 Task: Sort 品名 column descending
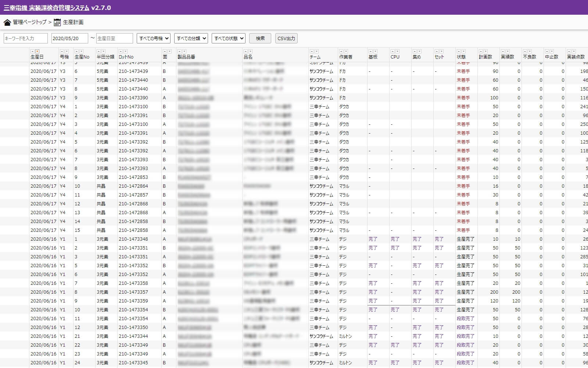250,52
